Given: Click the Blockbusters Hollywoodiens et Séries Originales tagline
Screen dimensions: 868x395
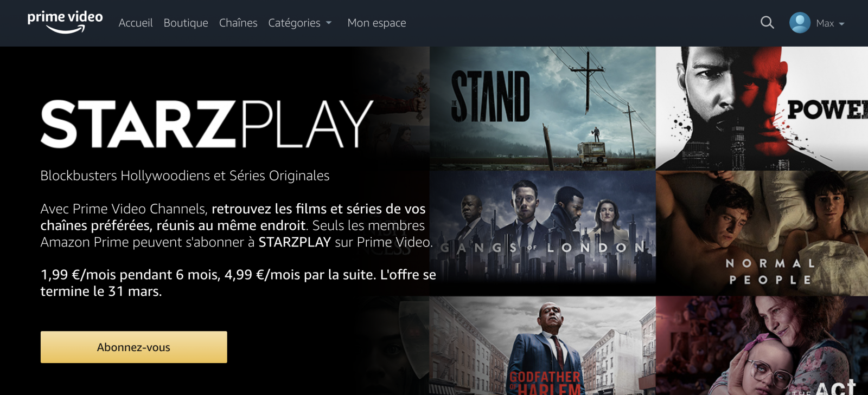Looking at the screenshot, I should (x=185, y=176).
